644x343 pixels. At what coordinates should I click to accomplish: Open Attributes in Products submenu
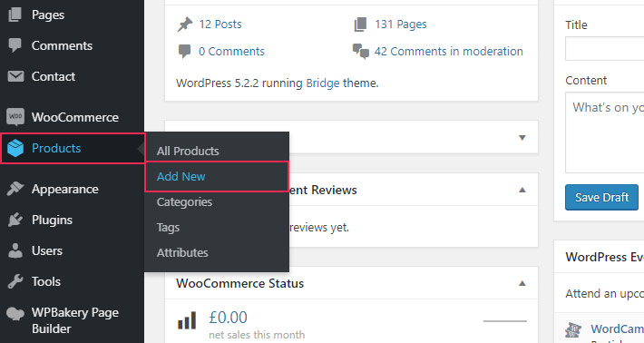(182, 252)
